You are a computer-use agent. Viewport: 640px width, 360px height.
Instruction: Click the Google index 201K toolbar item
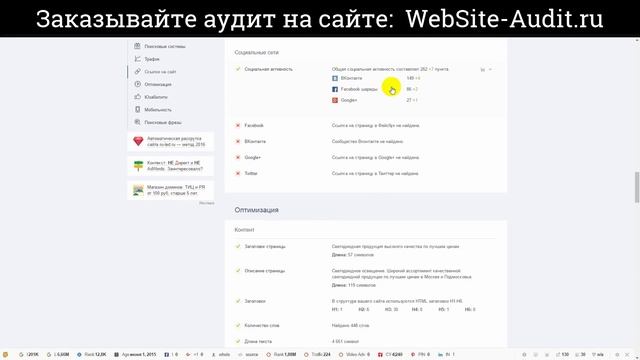(x=29, y=355)
